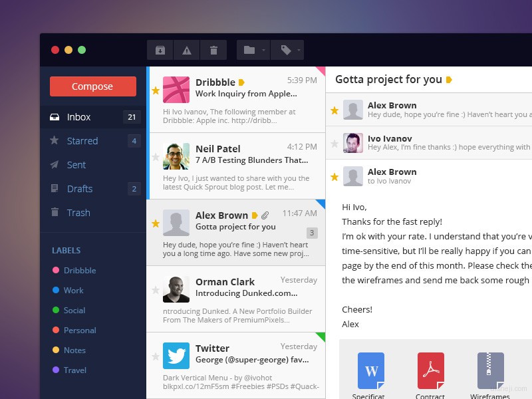This screenshot has height=399, width=532.
Task: Go to the Drafts folder
Action: (80, 189)
